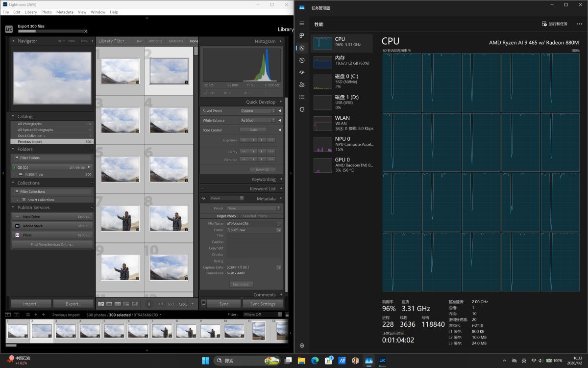
Task: Cancel the Export 300 files progress
Action: pyautogui.click(x=86, y=31)
